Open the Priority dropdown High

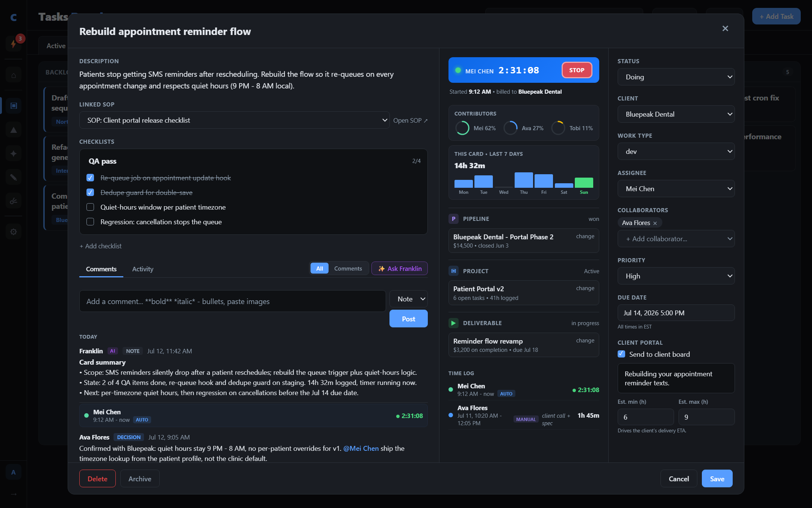(x=676, y=276)
